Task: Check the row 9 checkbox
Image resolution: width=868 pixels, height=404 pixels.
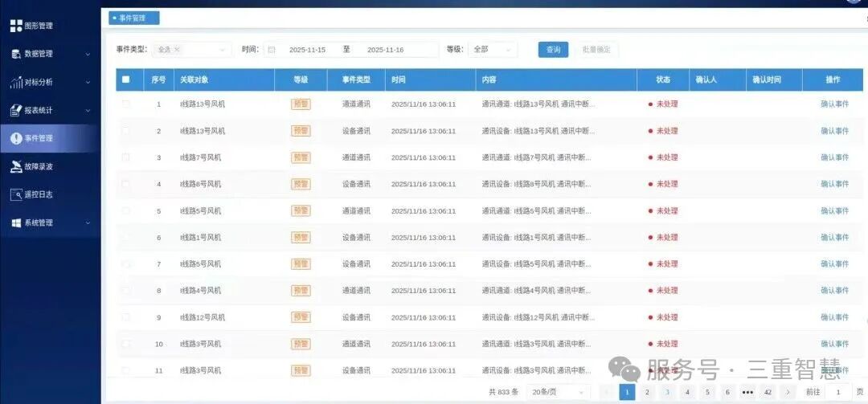Action: tap(125, 316)
